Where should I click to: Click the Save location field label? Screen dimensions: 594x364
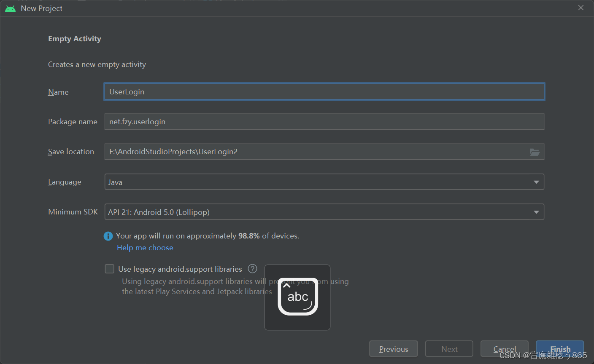pyautogui.click(x=71, y=152)
